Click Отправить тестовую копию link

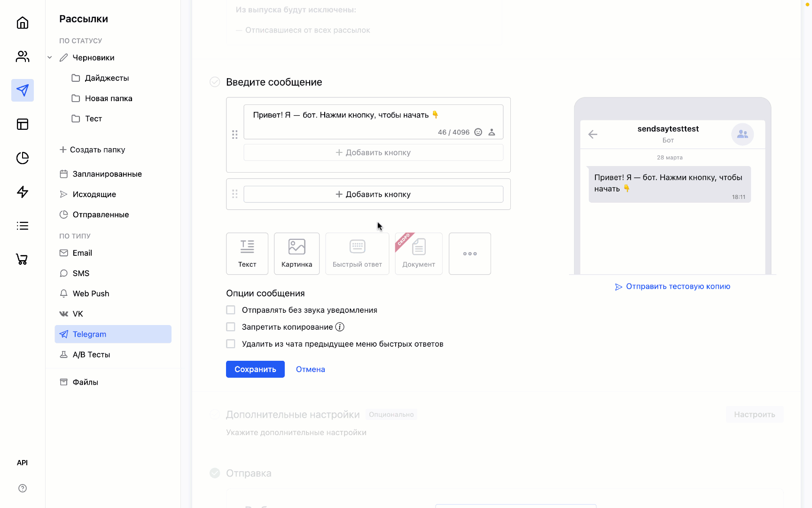point(678,286)
